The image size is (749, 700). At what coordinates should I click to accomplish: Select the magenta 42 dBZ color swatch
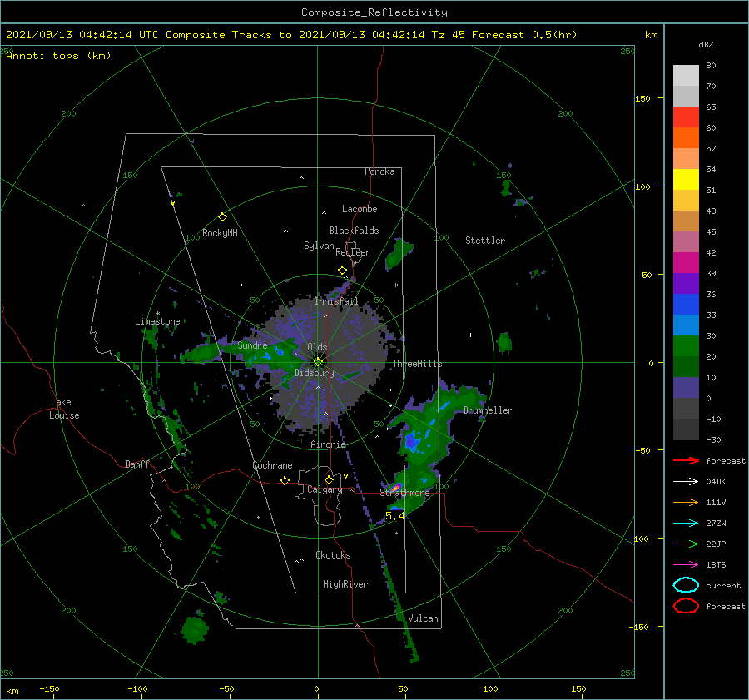pos(686,262)
